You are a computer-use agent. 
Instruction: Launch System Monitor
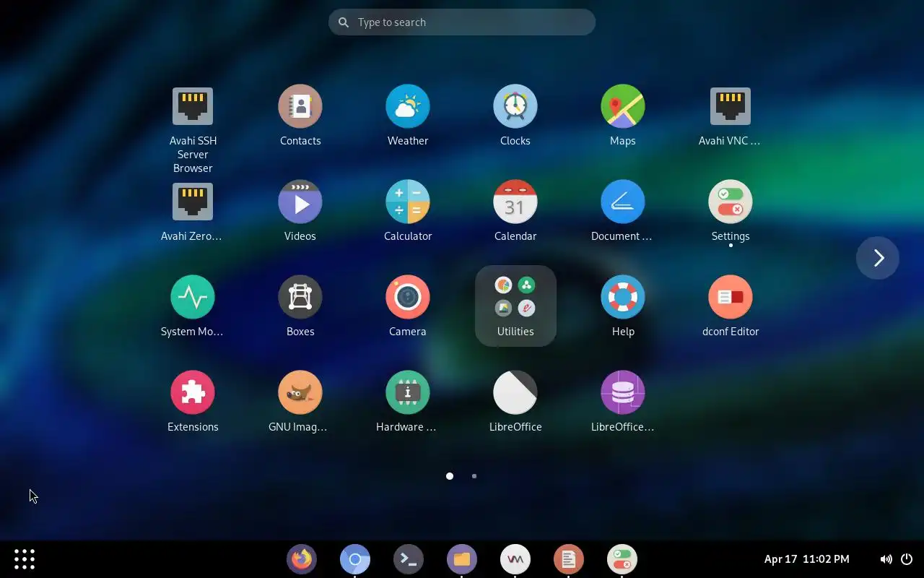click(x=193, y=297)
